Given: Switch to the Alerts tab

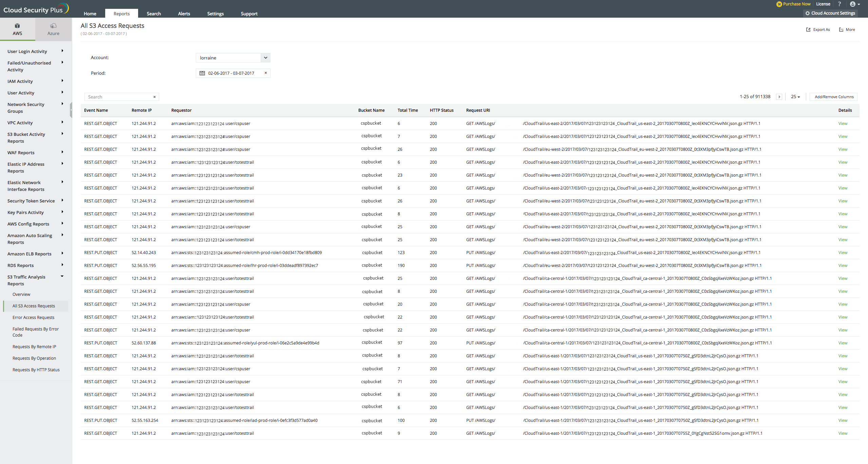Looking at the screenshot, I should (x=184, y=14).
